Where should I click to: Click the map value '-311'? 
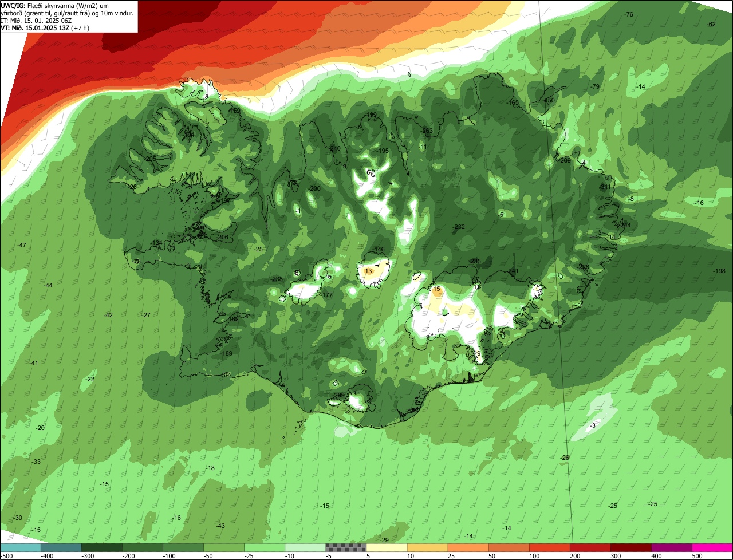605,187
